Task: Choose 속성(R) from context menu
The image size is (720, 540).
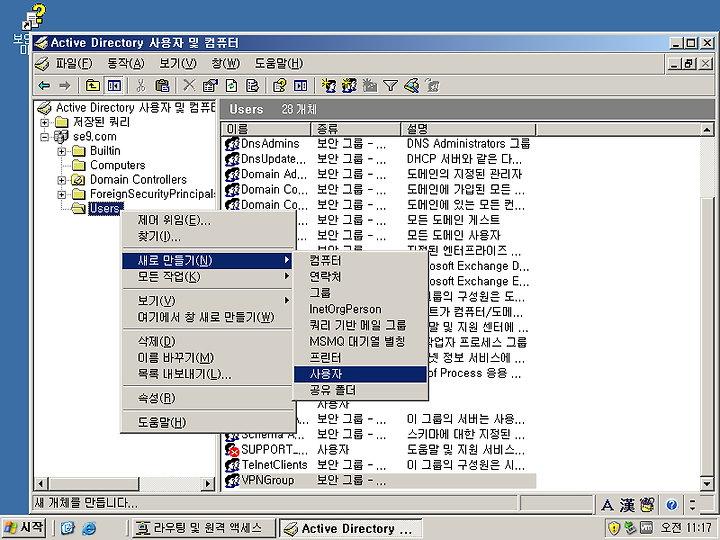Action: coord(207,398)
